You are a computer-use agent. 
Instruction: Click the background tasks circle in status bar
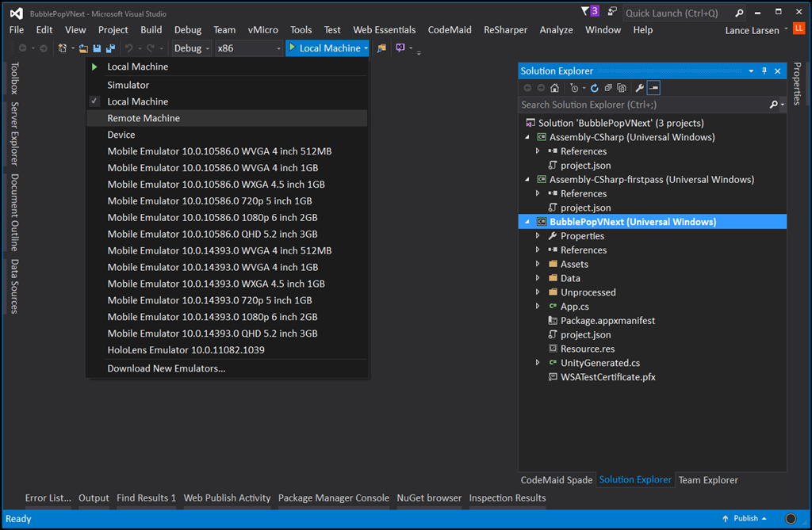click(791, 518)
